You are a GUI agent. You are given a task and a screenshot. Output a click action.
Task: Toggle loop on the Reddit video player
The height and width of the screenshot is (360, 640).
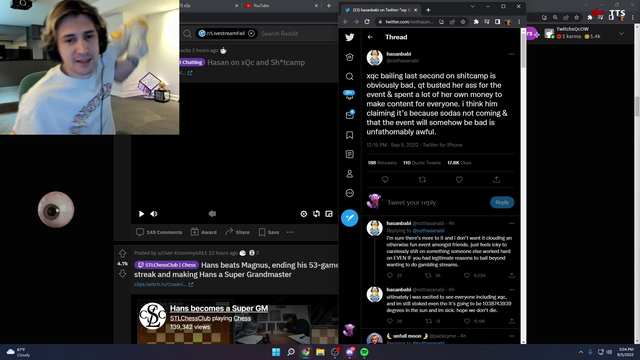(316, 213)
